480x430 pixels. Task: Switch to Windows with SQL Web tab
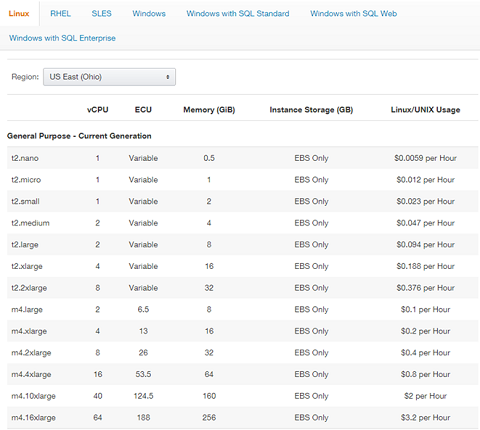coord(354,14)
